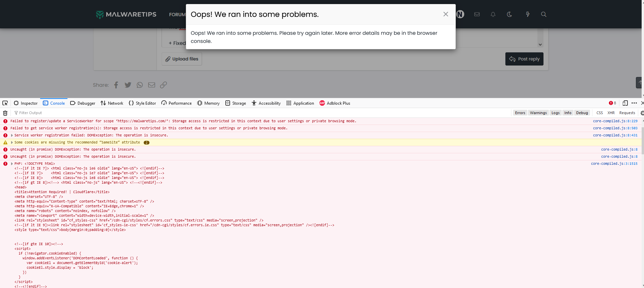Screen dimensions: 644x288
Task: Open the devtools more options menu
Action: (x=634, y=103)
